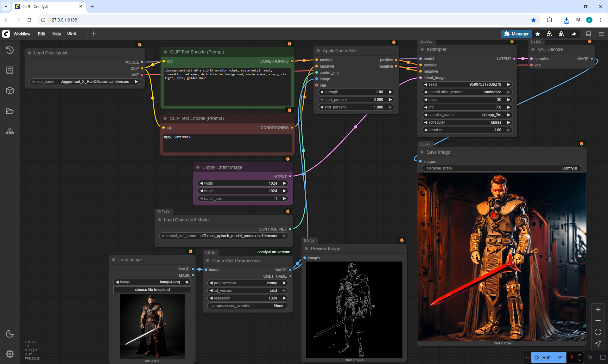Open the node library sidebar icon
This screenshot has width=608, height=364.
click(x=10, y=70)
